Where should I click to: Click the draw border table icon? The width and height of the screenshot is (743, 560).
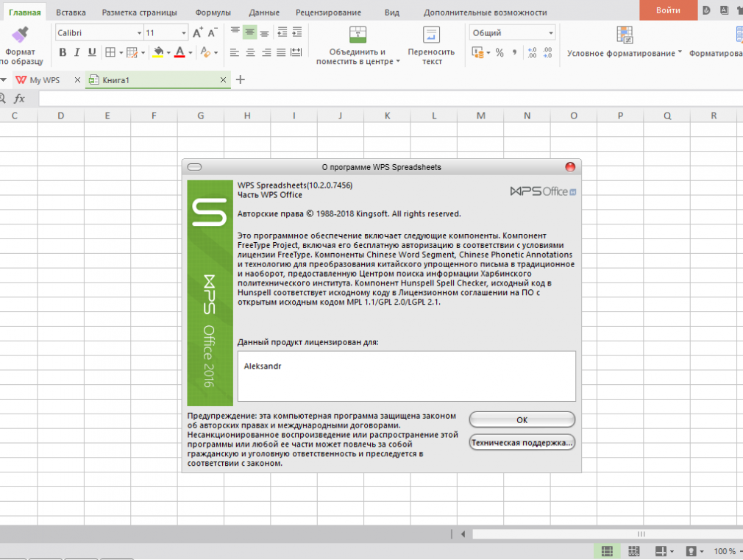pos(132,53)
